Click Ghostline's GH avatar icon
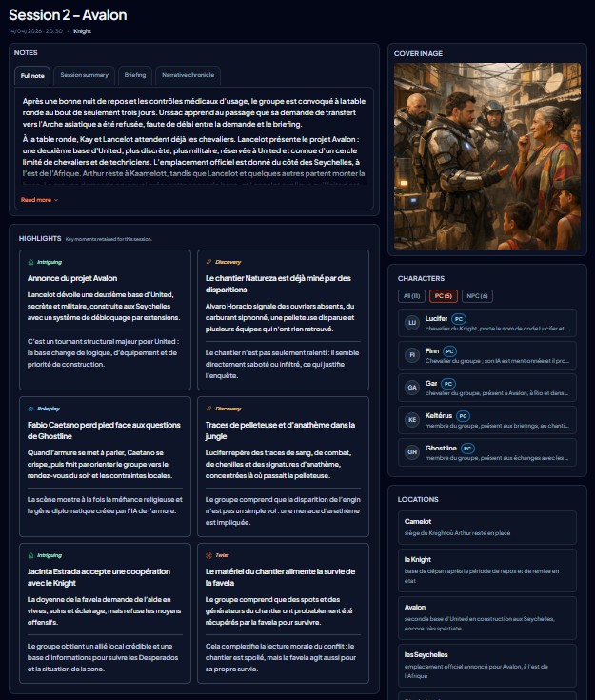This screenshot has width=595, height=700. (x=412, y=452)
